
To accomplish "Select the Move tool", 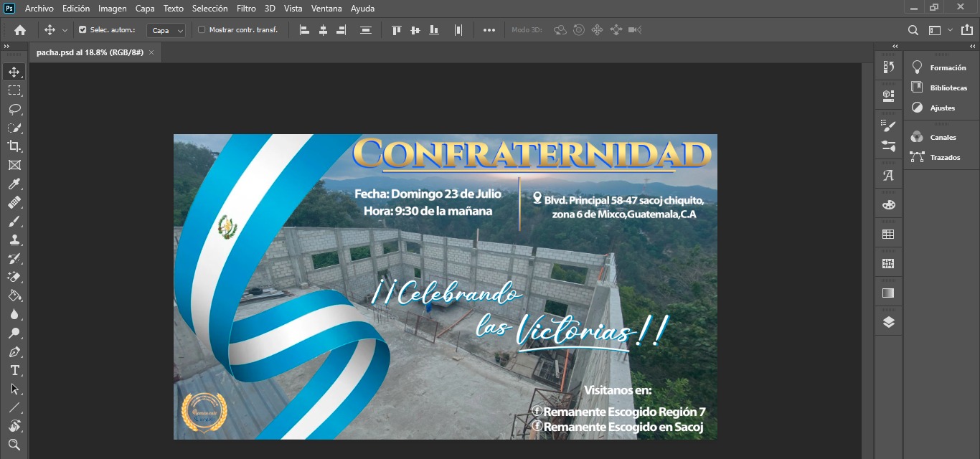I will (14, 72).
